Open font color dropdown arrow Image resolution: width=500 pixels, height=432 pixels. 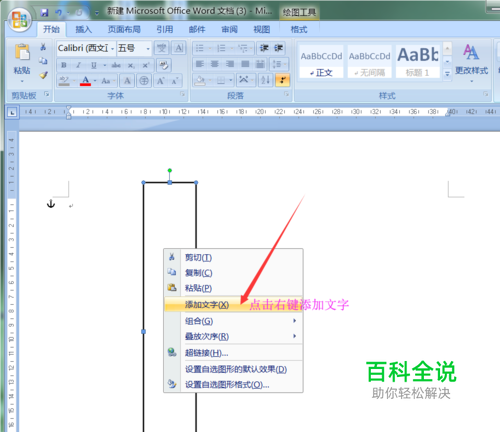95,81
